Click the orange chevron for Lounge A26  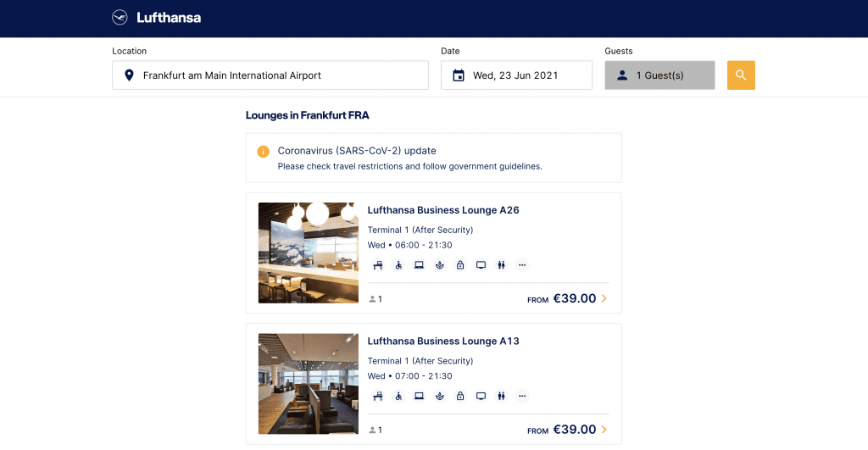click(604, 298)
